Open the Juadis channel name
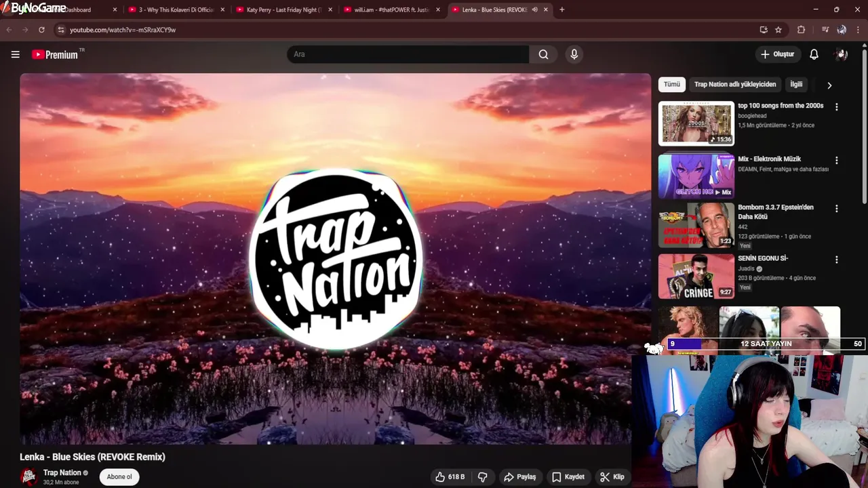Screen dimensions: 868x488 click(x=746, y=269)
